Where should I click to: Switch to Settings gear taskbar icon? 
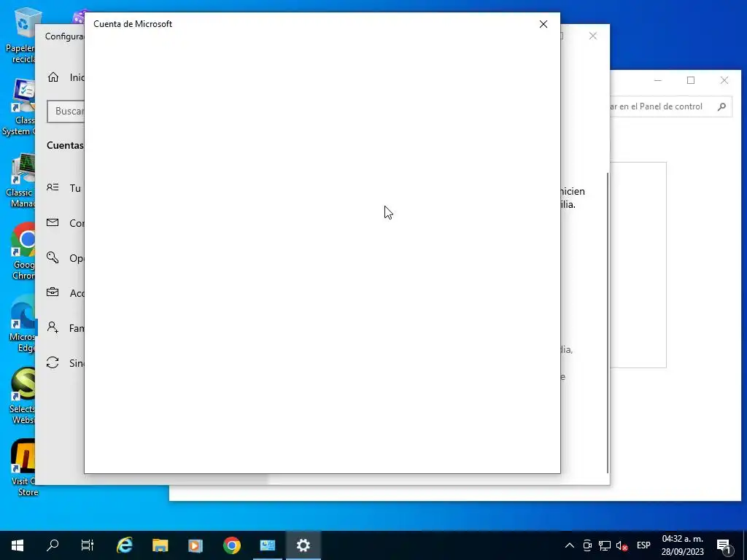pyautogui.click(x=303, y=545)
